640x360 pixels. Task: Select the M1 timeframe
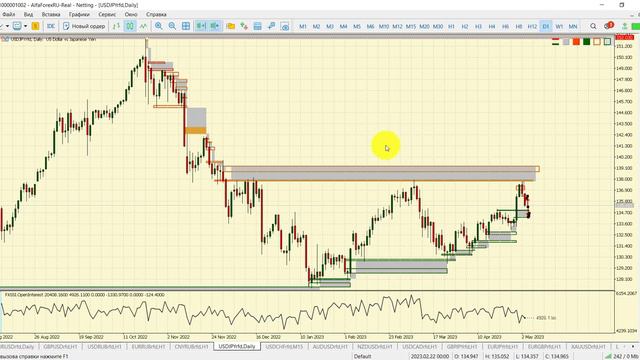click(303, 26)
